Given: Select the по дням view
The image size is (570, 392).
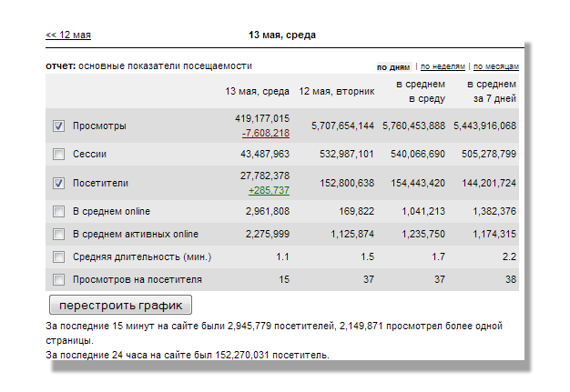Looking at the screenshot, I should 393,66.
